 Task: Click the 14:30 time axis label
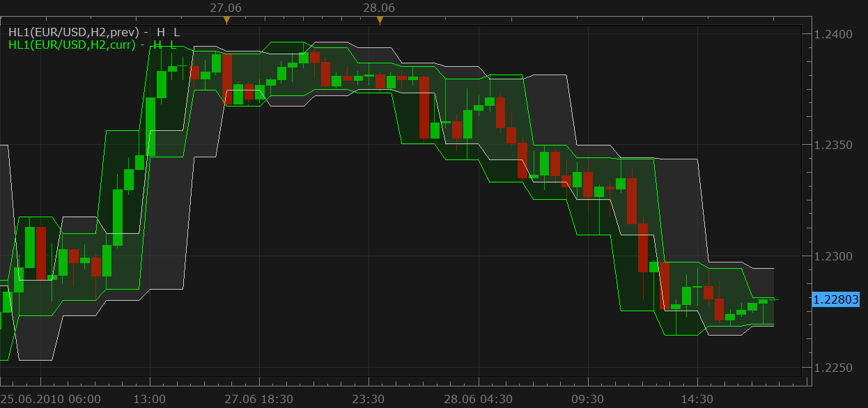coord(697,399)
